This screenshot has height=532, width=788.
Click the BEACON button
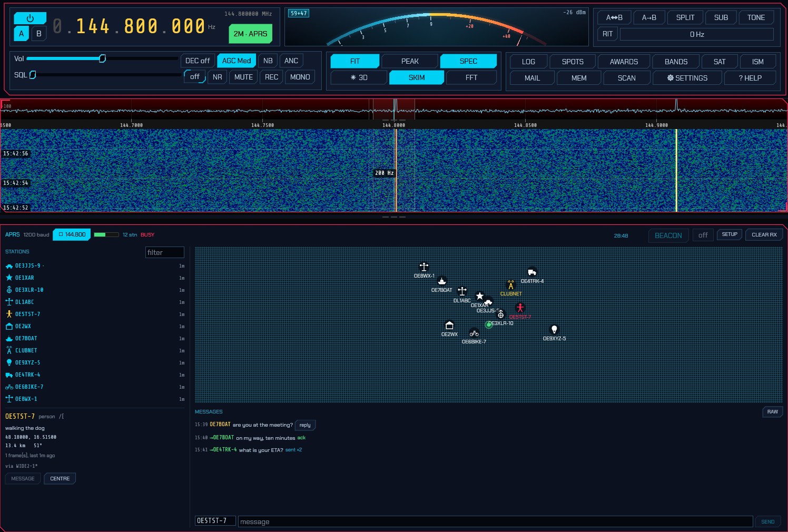[668, 235]
